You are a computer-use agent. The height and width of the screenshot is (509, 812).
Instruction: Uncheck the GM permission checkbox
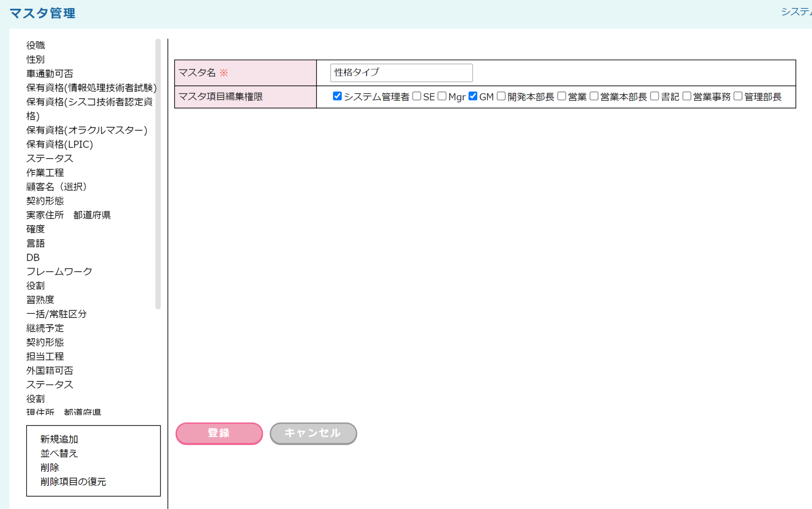coord(473,96)
